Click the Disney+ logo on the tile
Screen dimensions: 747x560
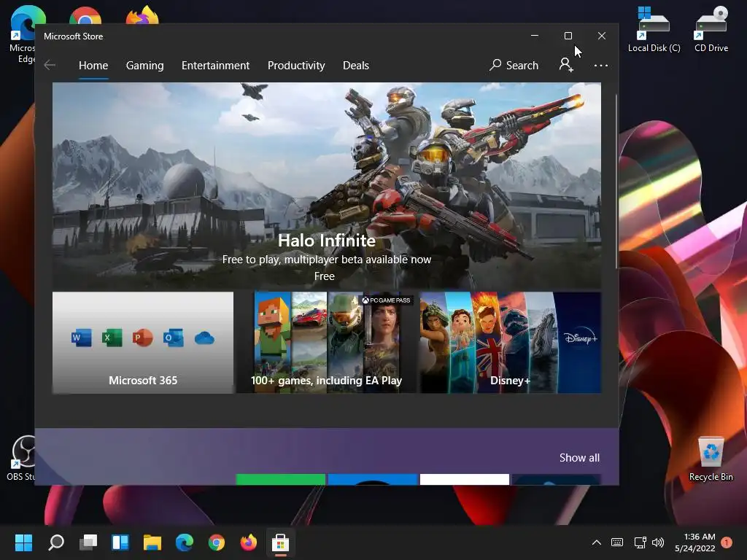580,338
